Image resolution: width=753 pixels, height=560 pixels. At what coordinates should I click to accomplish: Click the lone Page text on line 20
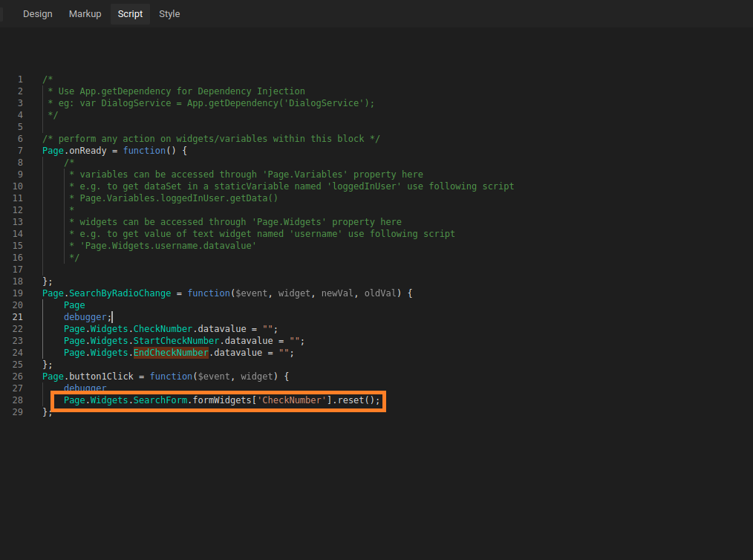pos(74,305)
